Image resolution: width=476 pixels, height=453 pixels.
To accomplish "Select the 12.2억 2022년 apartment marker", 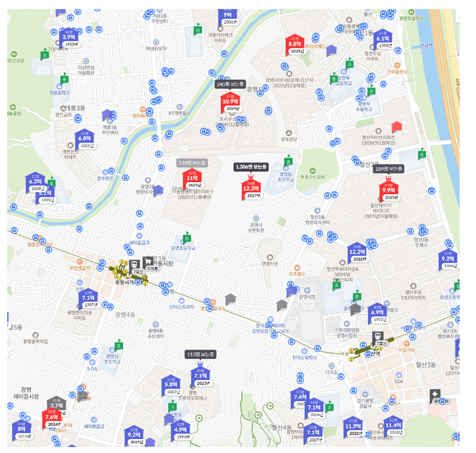I will click(x=357, y=253).
